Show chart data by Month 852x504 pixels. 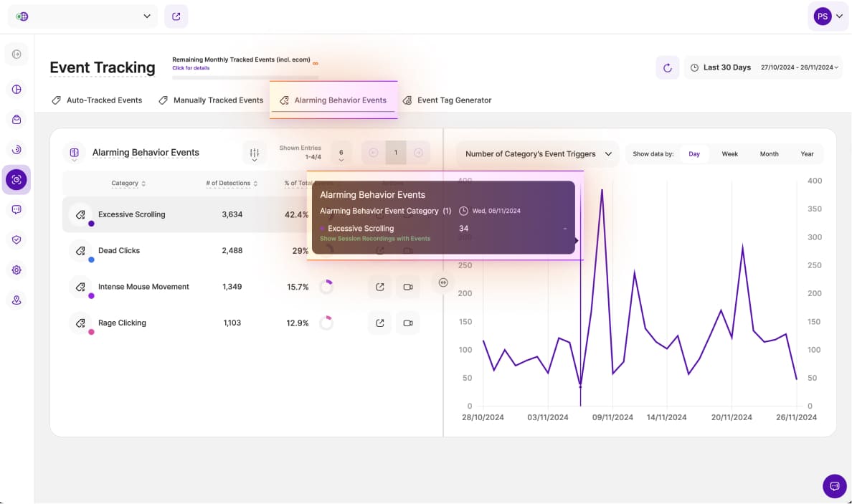(769, 154)
